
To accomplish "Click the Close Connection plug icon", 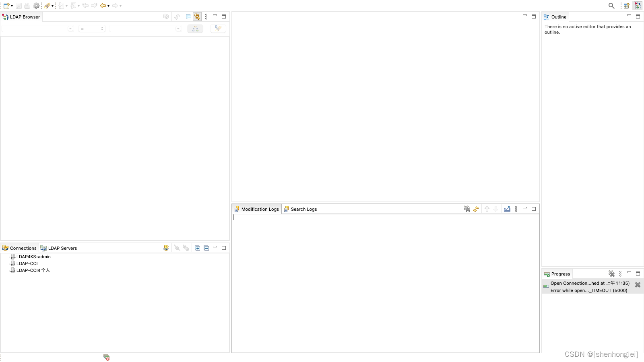I will pos(186,248).
